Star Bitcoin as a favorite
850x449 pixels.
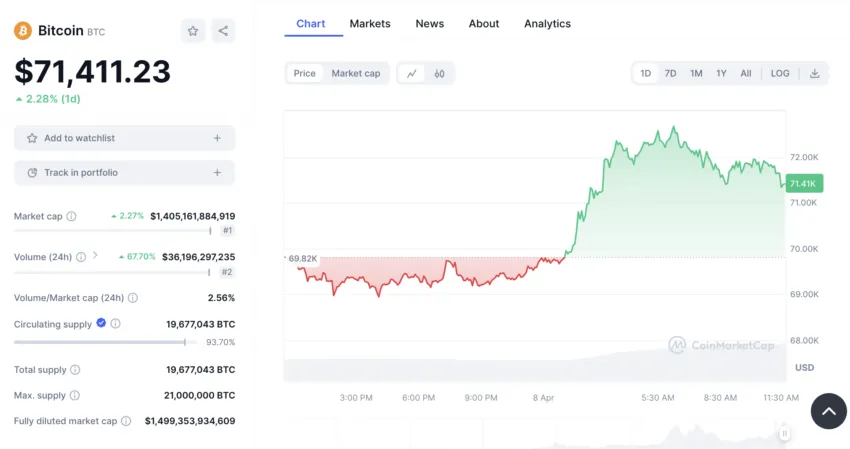tap(193, 31)
